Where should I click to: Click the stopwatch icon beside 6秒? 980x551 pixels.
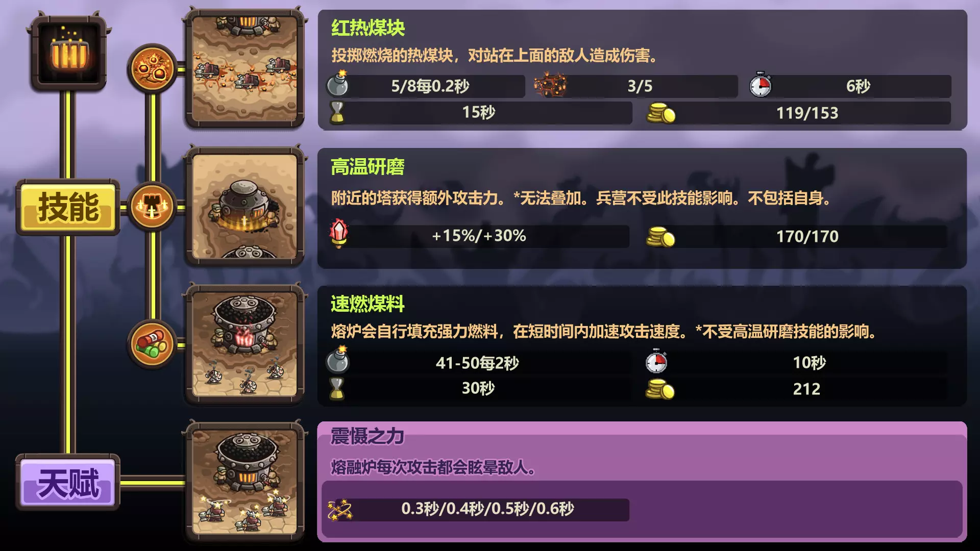pos(760,85)
